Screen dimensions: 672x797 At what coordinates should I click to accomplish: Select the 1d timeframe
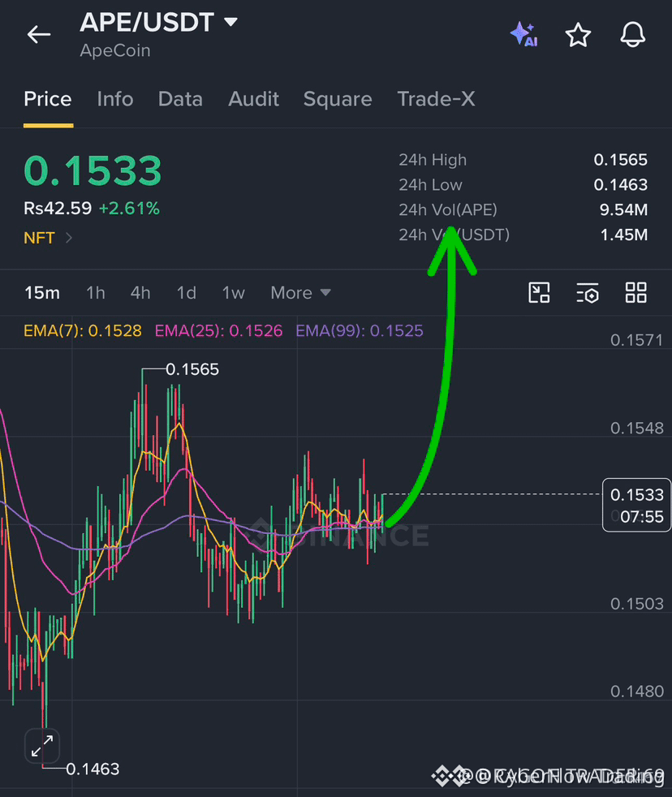(186, 293)
